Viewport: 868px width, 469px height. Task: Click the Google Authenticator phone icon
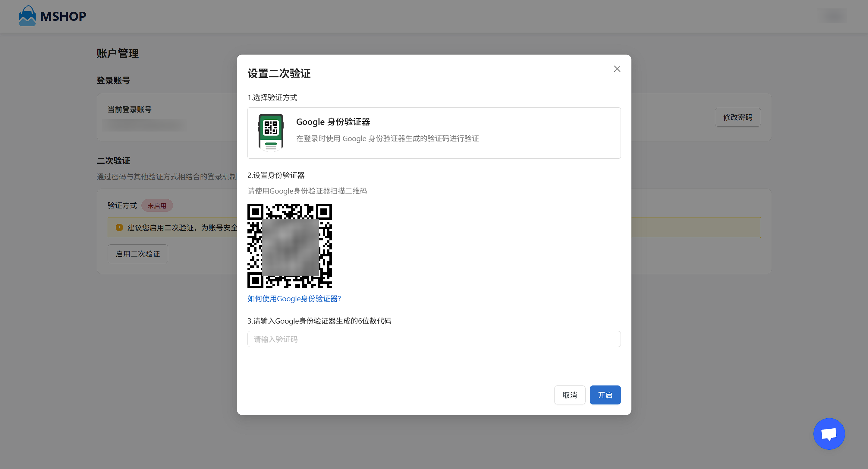[271, 133]
